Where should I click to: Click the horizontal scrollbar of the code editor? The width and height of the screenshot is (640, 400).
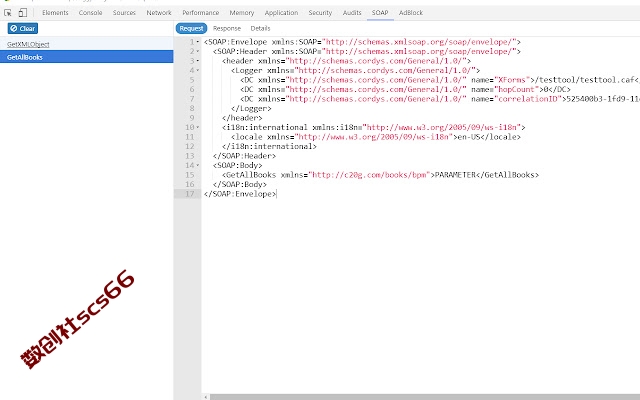pyautogui.click(x=424, y=397)
